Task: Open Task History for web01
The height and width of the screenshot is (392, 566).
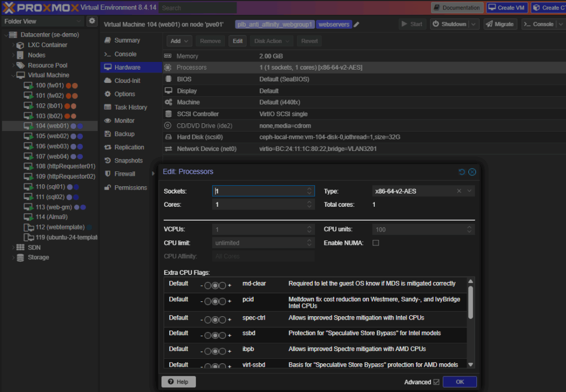Action: click(x=130, y=107)
